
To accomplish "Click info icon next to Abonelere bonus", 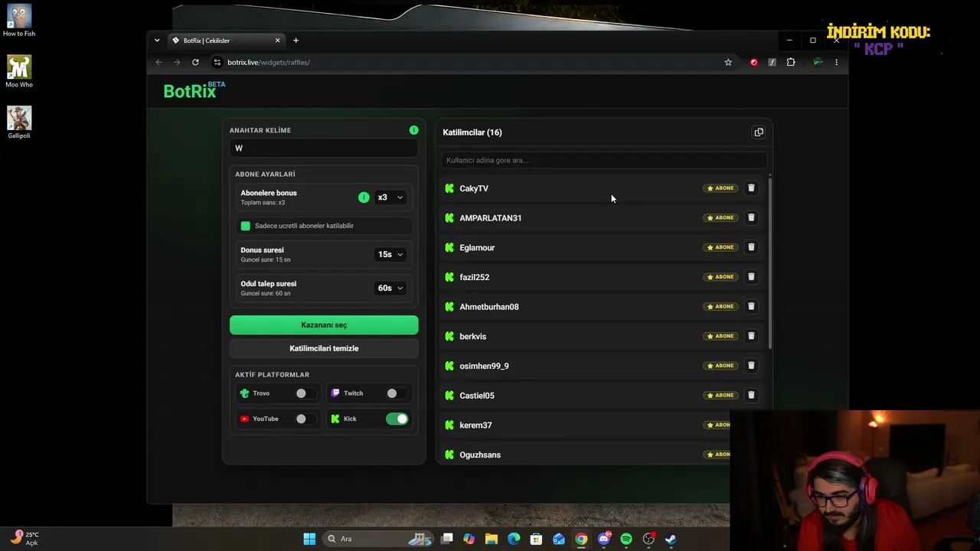I will (x=364, y=197).
